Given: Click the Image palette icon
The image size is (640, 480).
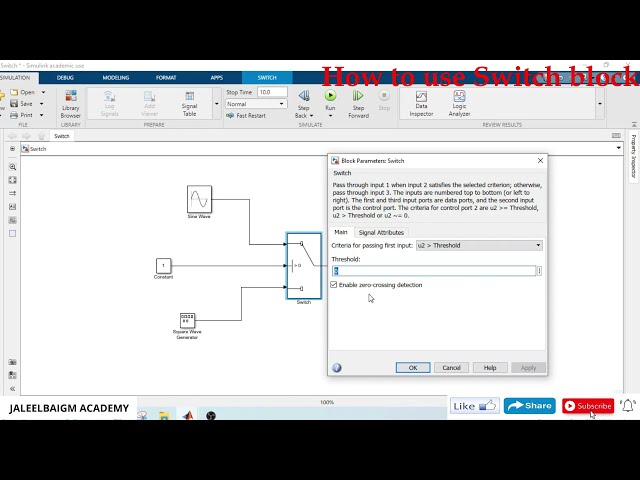Looking at the screenshot, I should (13, 220).
